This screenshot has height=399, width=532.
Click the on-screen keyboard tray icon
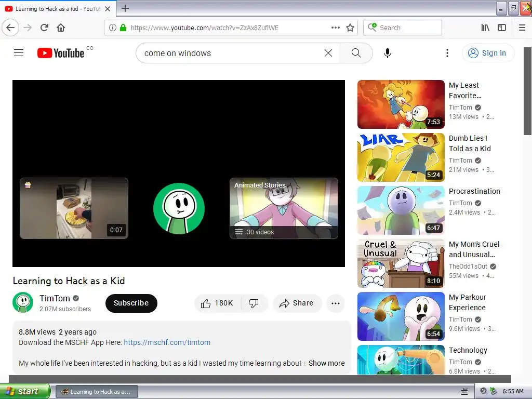click(464, 392)
